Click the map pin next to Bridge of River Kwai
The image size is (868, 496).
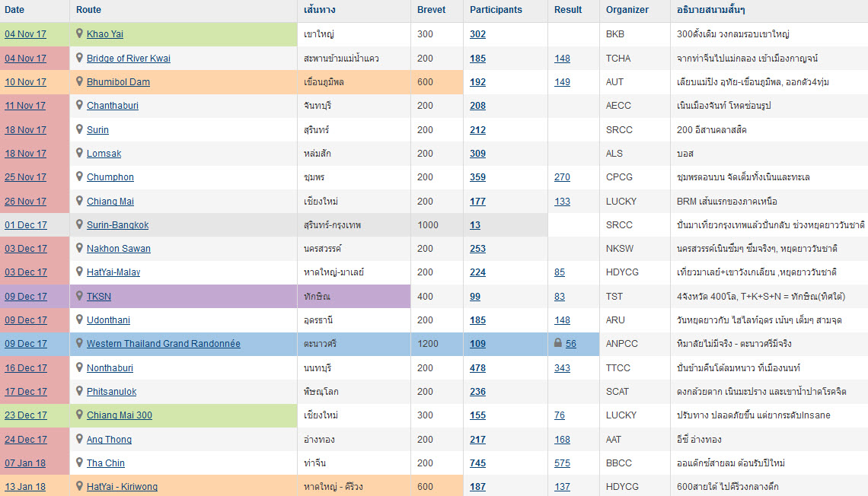pyautogui.click(x=79, y=58)
